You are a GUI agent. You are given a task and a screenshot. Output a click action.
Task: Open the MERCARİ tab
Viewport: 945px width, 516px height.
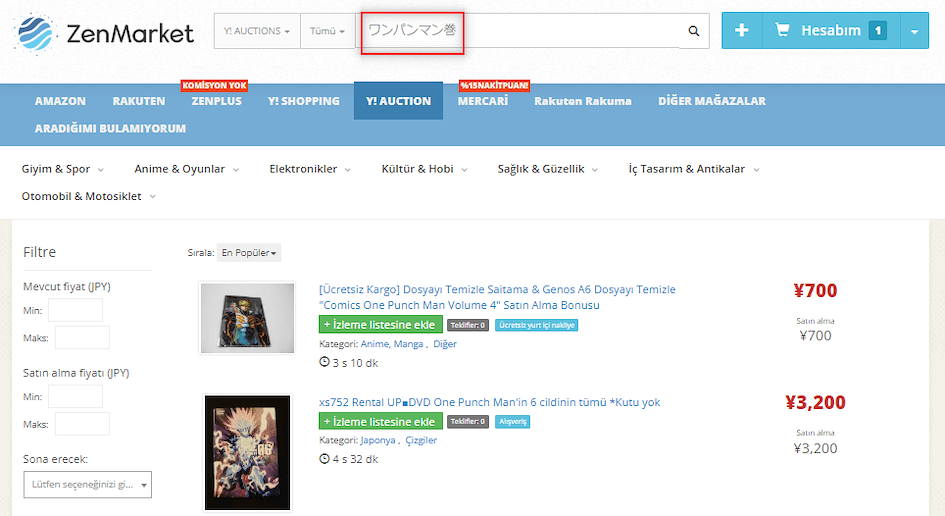[483, 101]
